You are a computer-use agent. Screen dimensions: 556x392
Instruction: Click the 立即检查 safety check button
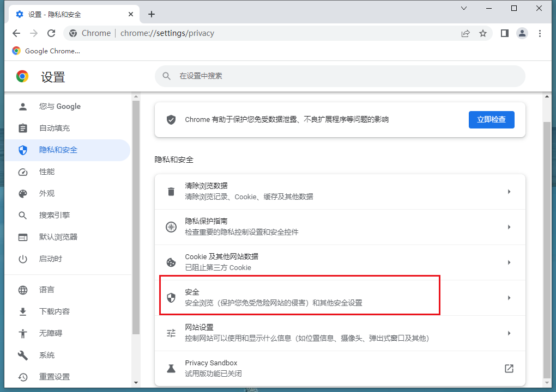[491, 120]
